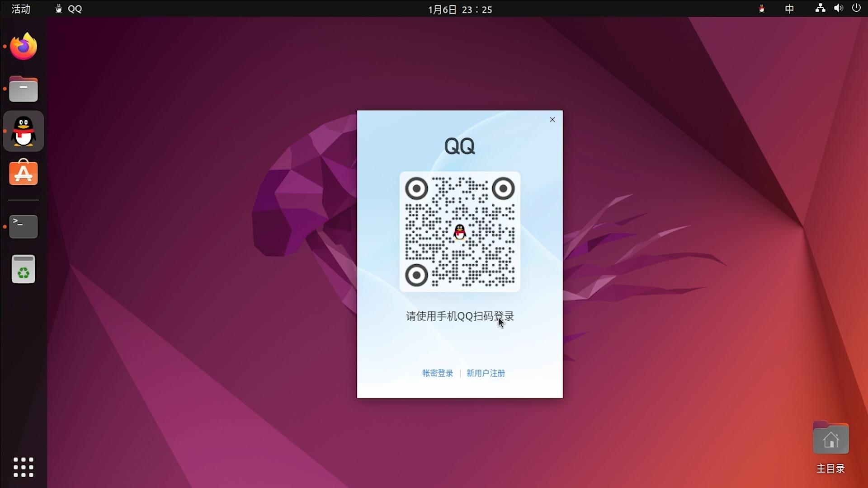Open the QQ app menu in top bar
Viewport: 868px width, 488px height.
pyautogui.click(x=69, y=9)
